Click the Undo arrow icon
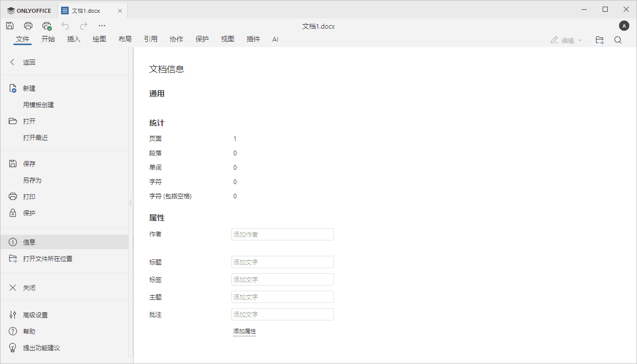This screenshot has height=364, width=637. [x=65, y=25]
